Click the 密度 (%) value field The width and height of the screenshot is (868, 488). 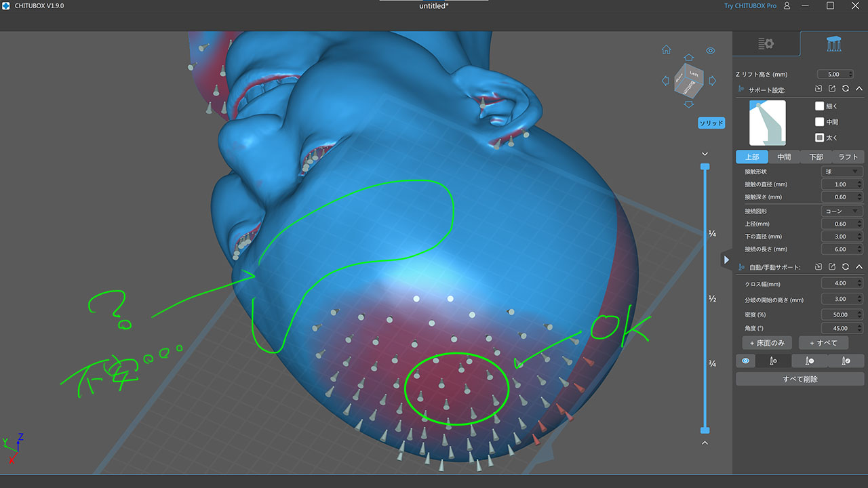pyautogui.click(x=842, y=314)
